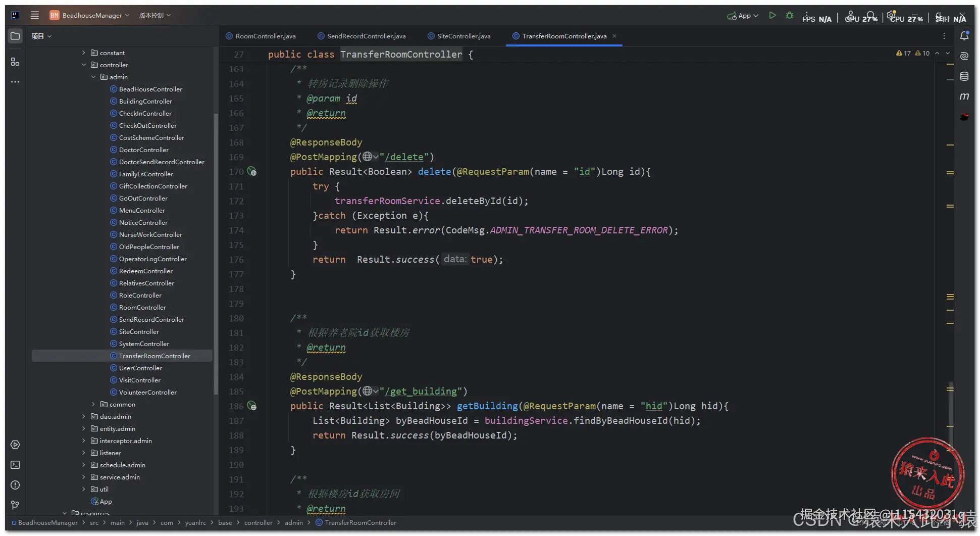Expand the entity.admin package
980x536 pixels.
84,428
